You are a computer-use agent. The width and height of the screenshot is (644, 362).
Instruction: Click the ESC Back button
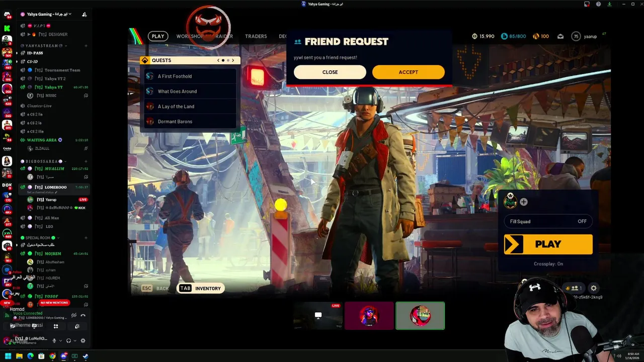155,289
